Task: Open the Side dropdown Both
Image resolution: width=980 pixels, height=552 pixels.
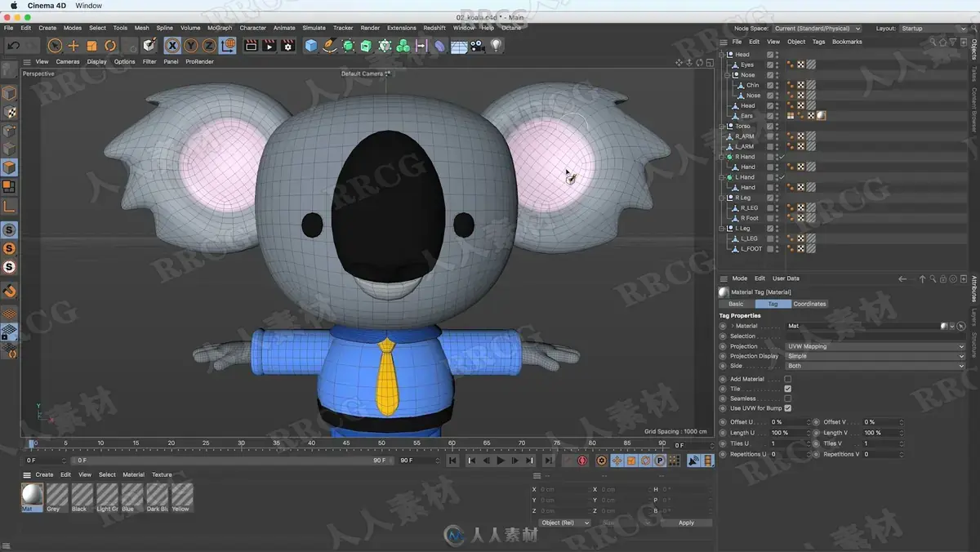Action: tap(875, 366)
